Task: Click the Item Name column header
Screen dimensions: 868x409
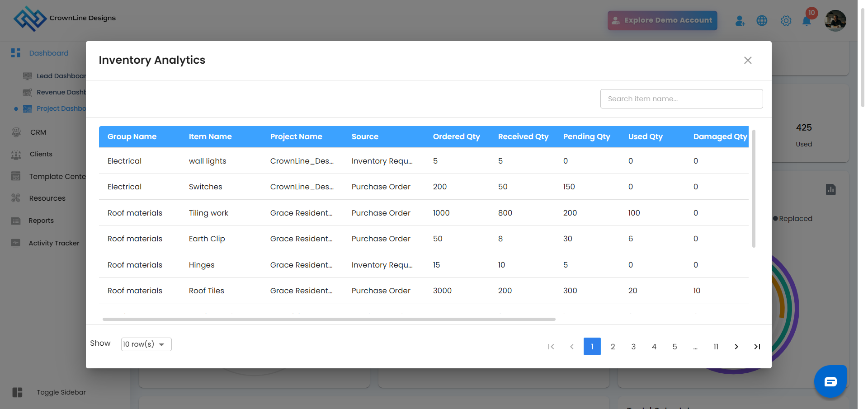Action: [210, 136]
